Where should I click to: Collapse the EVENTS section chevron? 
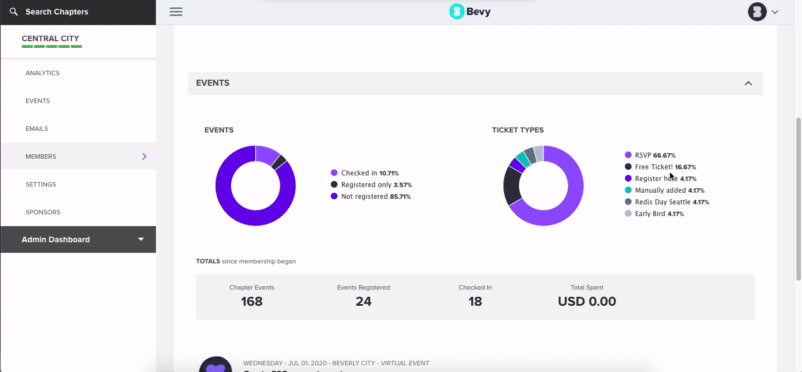pos(748,83)
